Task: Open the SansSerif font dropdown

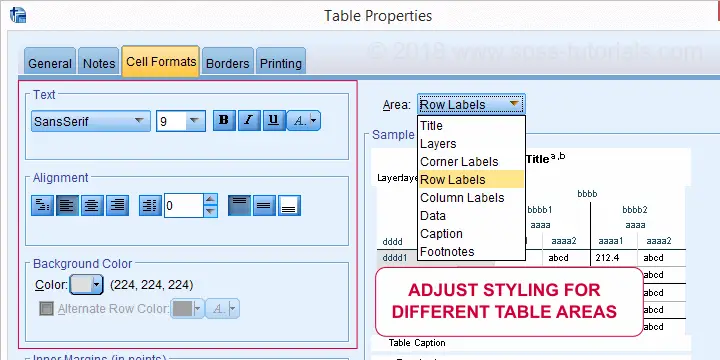Action: (90, 121)
